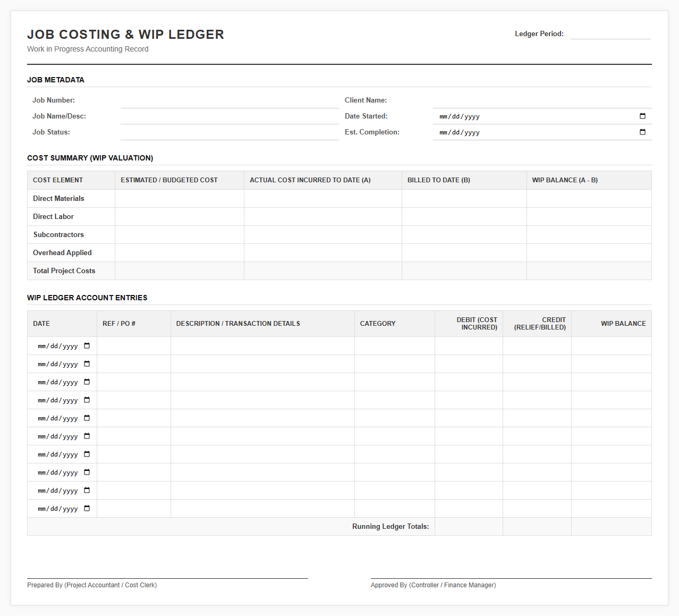The image size is (679, 616).
Task: Focus the Job Number field
Action: (x=230, y=100)
